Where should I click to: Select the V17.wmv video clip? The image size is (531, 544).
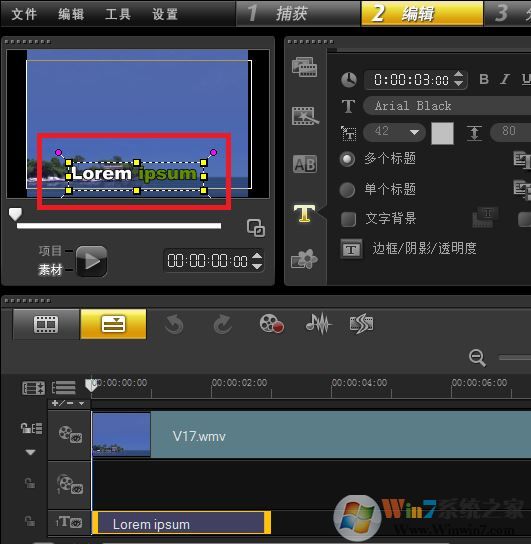[x=311, y=435]
